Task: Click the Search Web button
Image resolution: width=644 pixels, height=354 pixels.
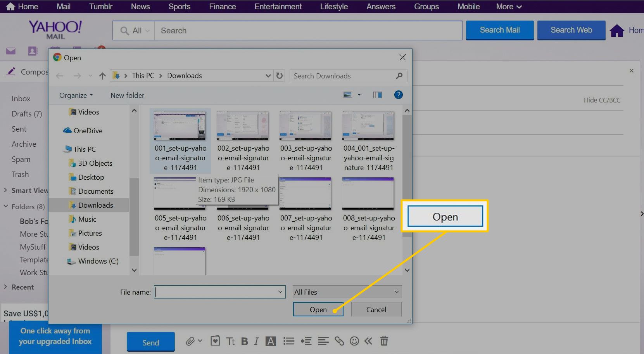Action: [571, 30]
